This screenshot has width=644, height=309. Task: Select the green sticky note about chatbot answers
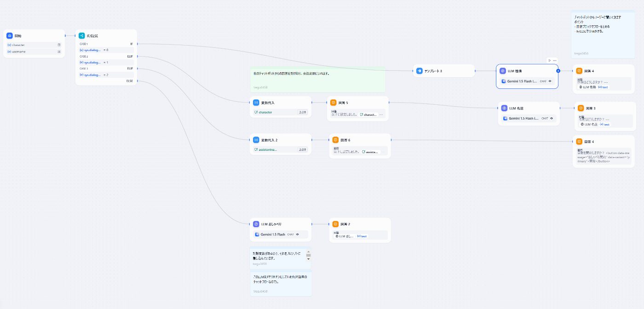[x=317, y=78]
